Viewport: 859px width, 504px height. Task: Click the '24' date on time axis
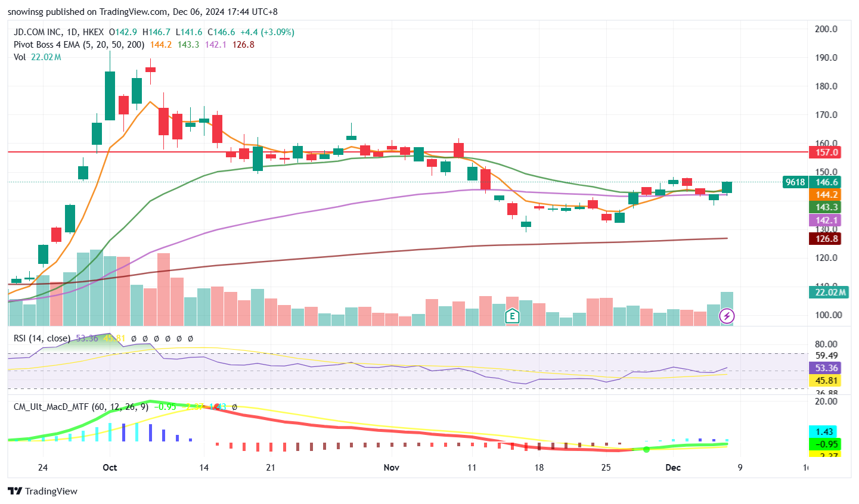tap(43, 468)
